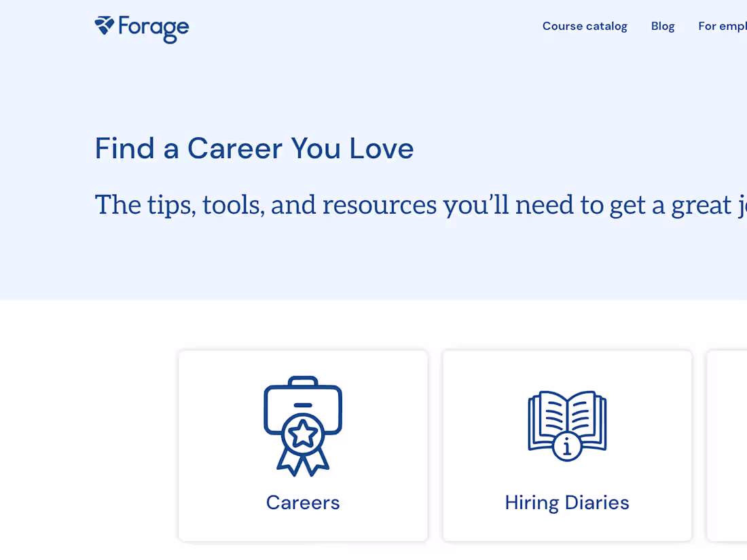Click the partially visible card on the right
The image size is (747, 560).
pos(727,445)
